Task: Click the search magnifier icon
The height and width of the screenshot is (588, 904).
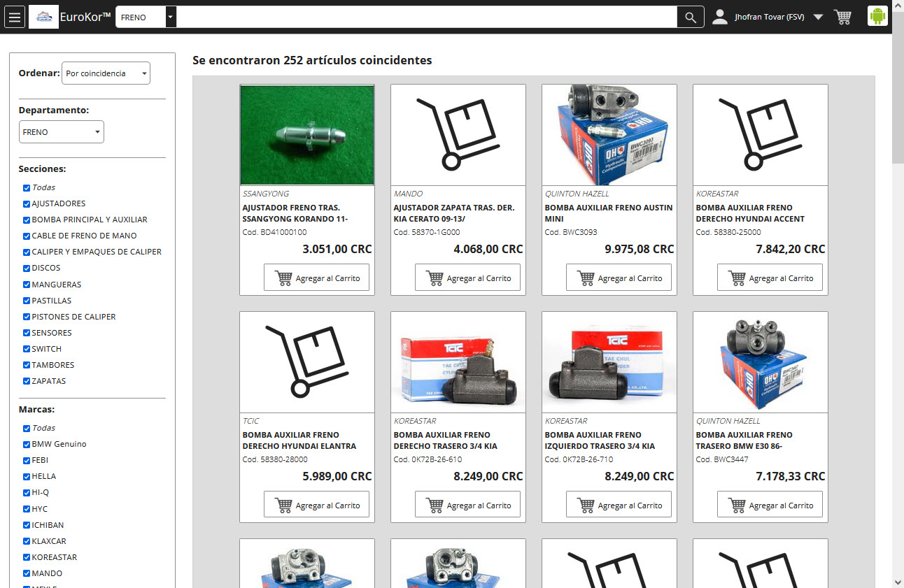Action: 690,17
